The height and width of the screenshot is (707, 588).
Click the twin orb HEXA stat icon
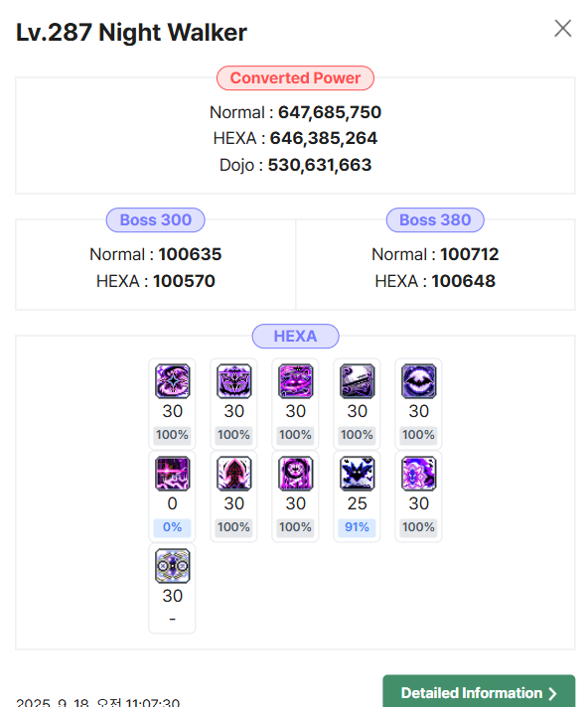(x=172, y=566)
